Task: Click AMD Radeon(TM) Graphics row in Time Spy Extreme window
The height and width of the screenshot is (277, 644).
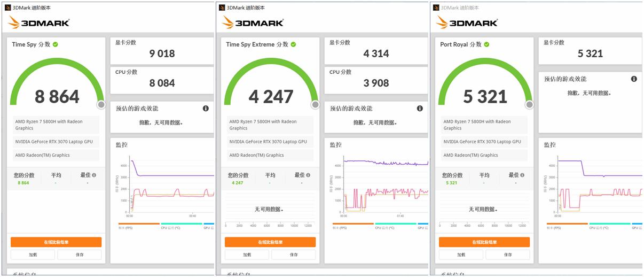Action: (270, 155)
